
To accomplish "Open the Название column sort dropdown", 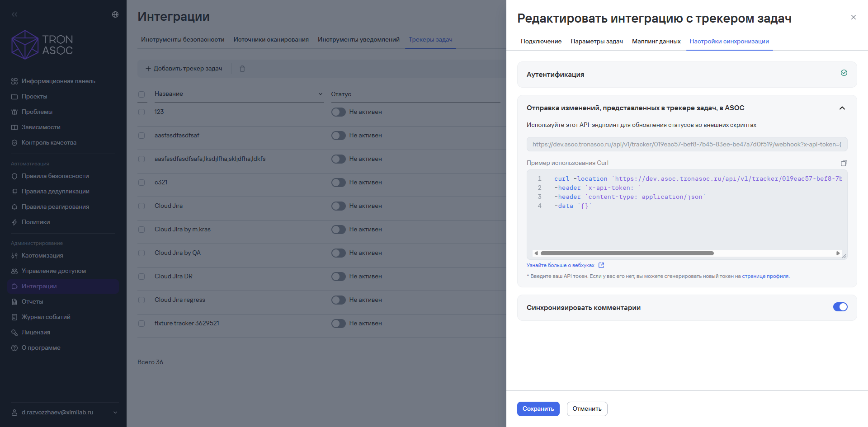I will [x=321, y=94].
